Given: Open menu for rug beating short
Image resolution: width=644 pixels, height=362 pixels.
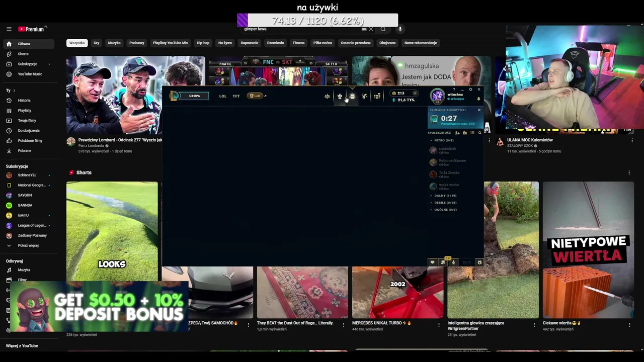Looking at the screenshot, I should click(x=344, y=325).
